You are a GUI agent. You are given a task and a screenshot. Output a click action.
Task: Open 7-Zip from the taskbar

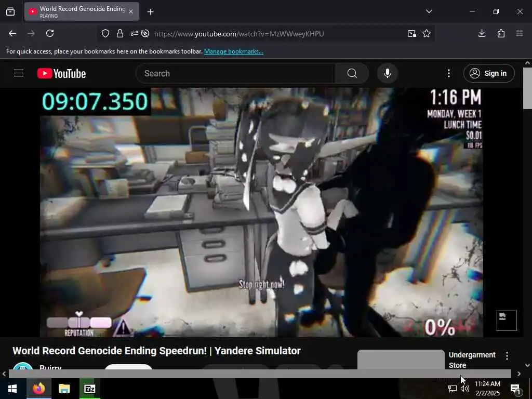tap(89, 389)
